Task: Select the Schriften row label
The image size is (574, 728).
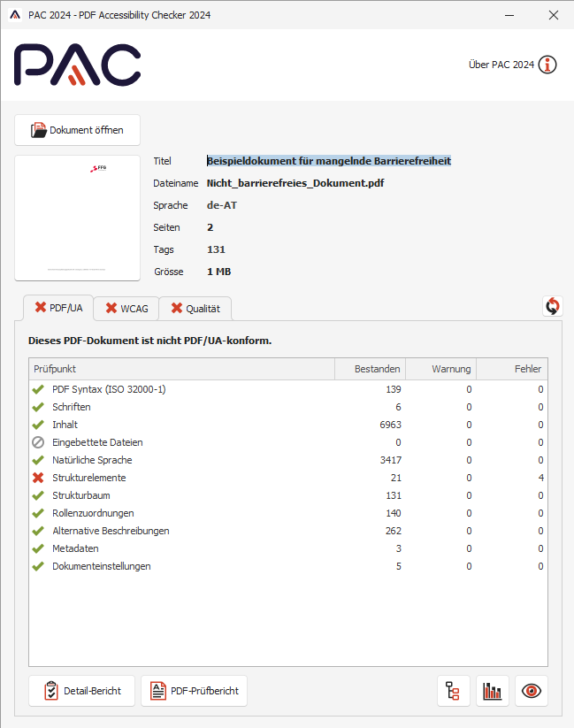Action: (72, 407)
